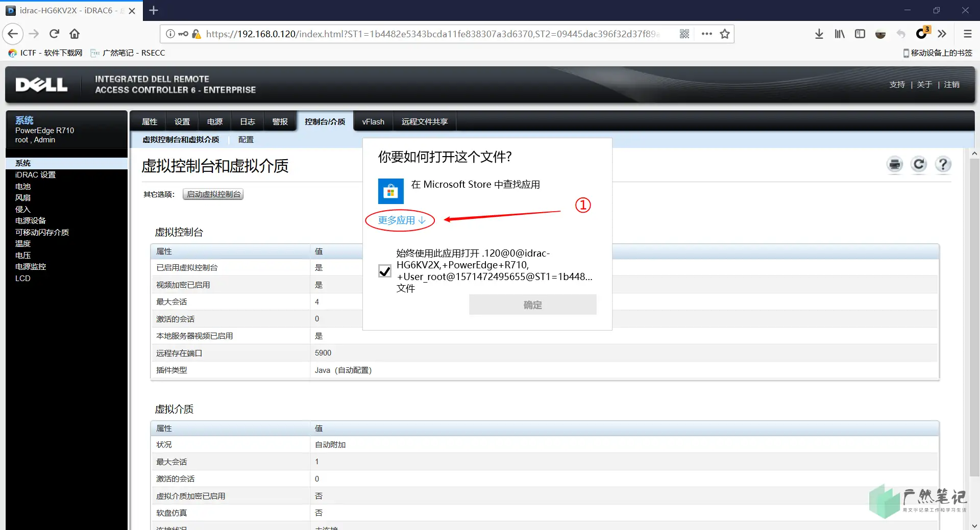The image size is (980, 530).
Task: Open site information icon in address bar
Action: click(170, 34)
